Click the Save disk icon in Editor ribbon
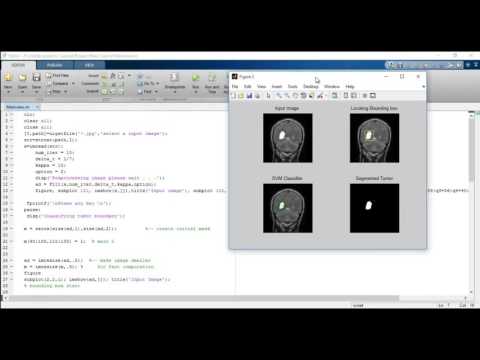480x360 pixels. 36,77
